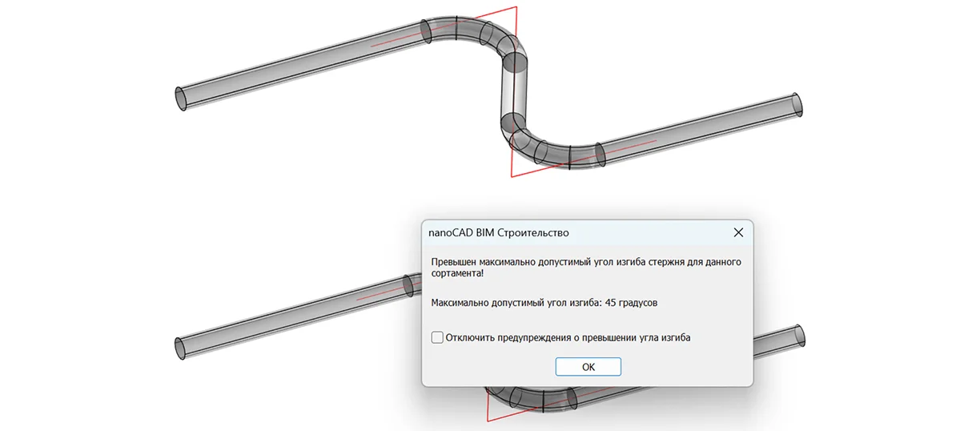Click the open right end of upper pipe
This screenshot has width=980, height=431.
click(797, 105)
